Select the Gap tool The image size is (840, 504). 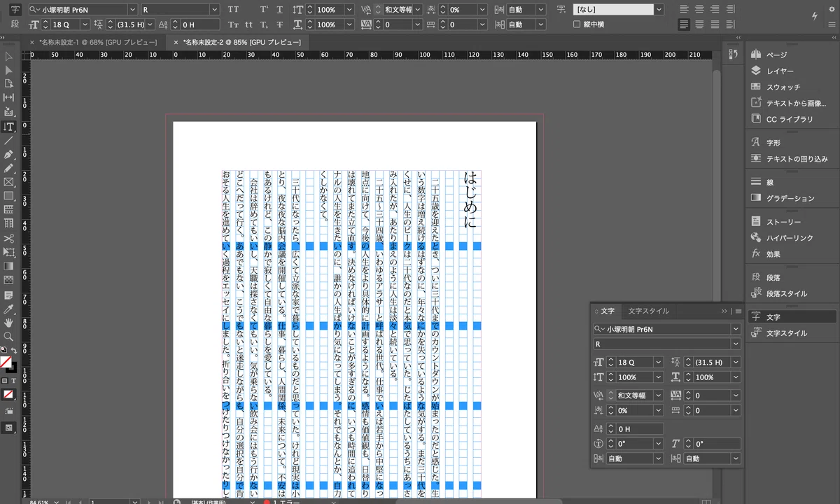pos(8,97)
